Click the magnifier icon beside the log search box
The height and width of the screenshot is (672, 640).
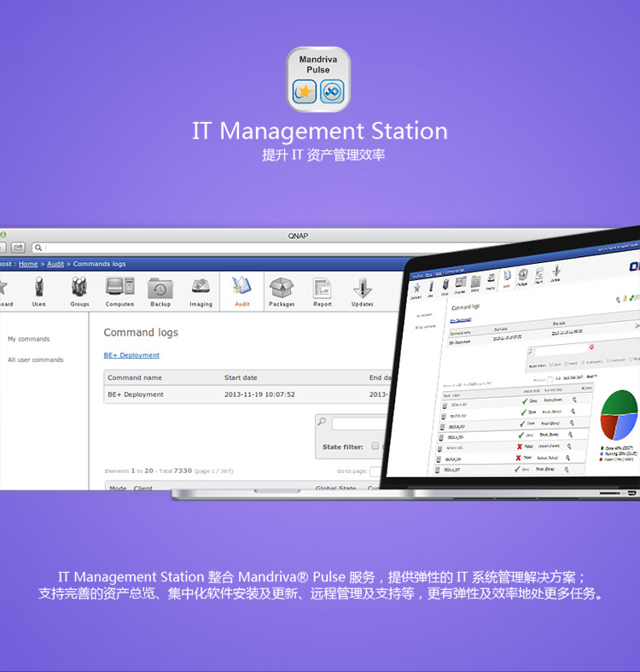tap(322, 422)
